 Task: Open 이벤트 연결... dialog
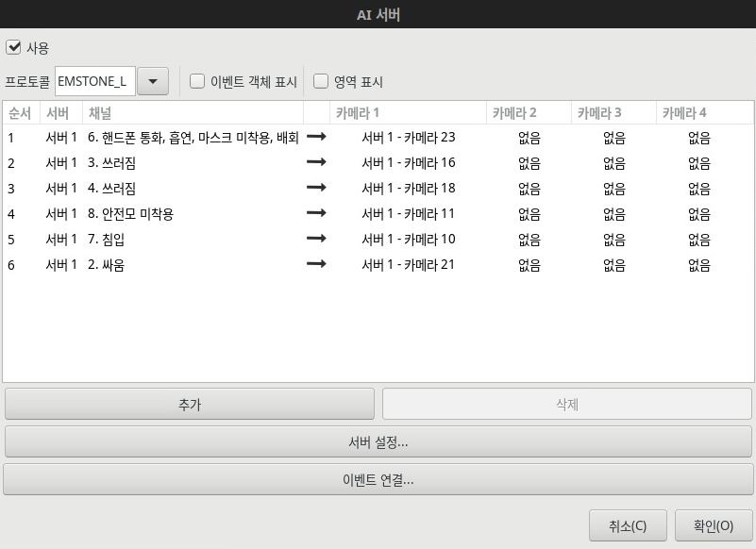378,479
